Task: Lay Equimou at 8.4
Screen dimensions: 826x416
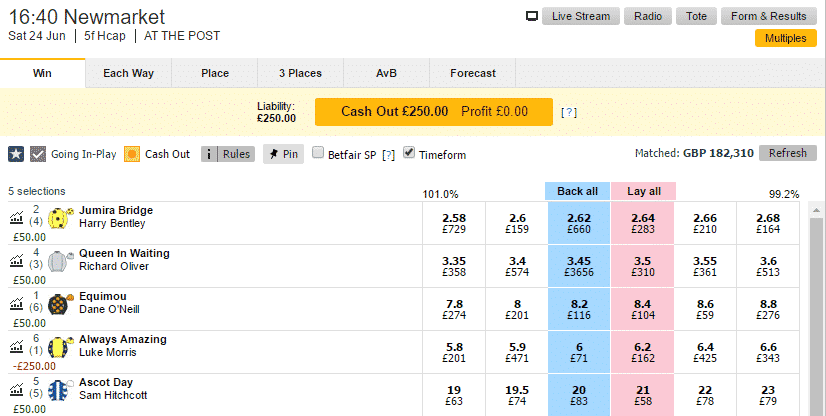Action: pyautogui.click(x=643, y=309)
